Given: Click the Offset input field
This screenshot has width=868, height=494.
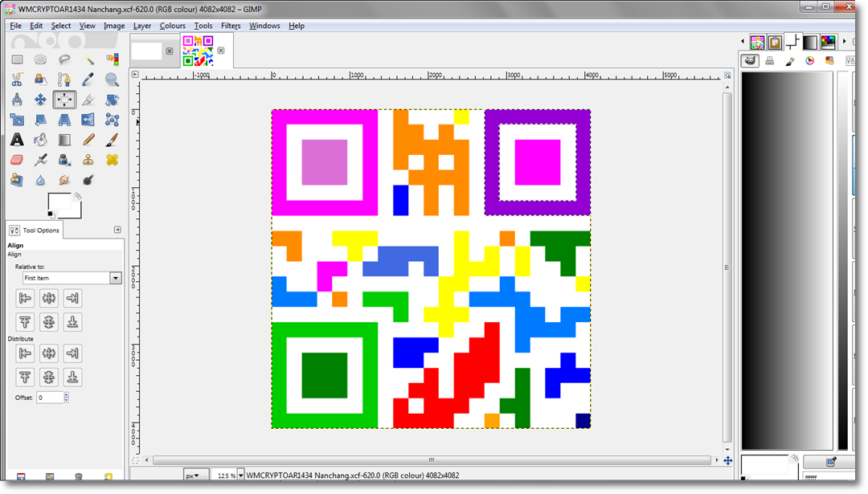Looking at the screenshot, I should click(50, 397).
